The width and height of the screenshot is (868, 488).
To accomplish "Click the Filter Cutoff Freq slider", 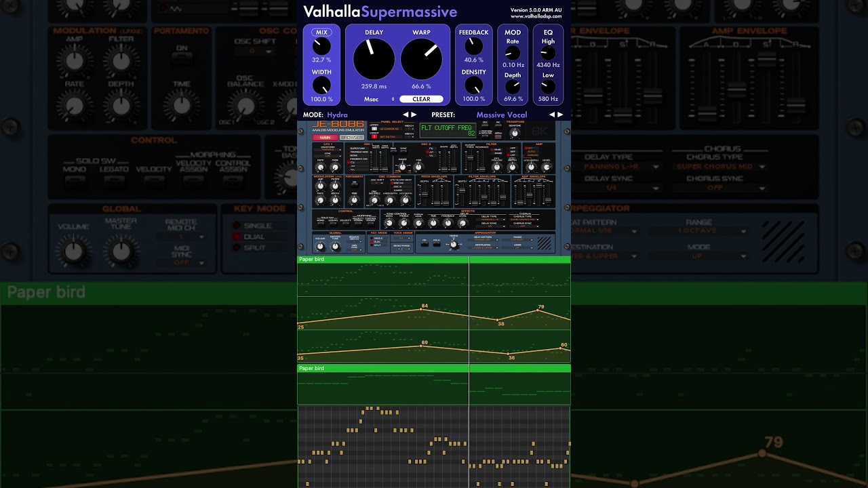I will (x=470, y=158).
